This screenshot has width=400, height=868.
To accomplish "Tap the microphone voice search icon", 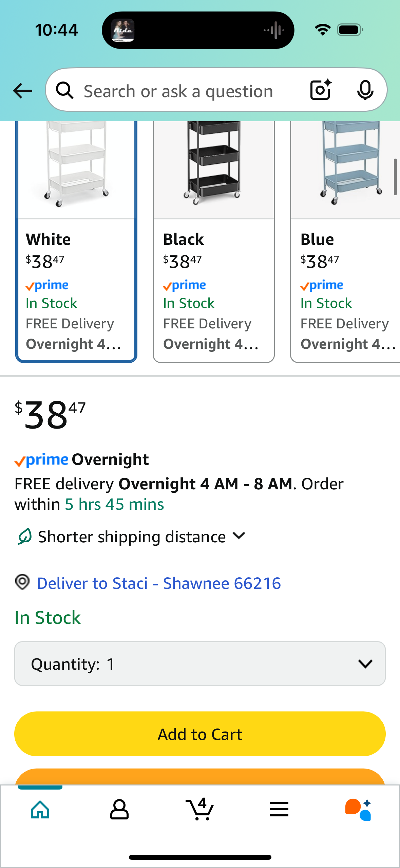I will point(365,90).
